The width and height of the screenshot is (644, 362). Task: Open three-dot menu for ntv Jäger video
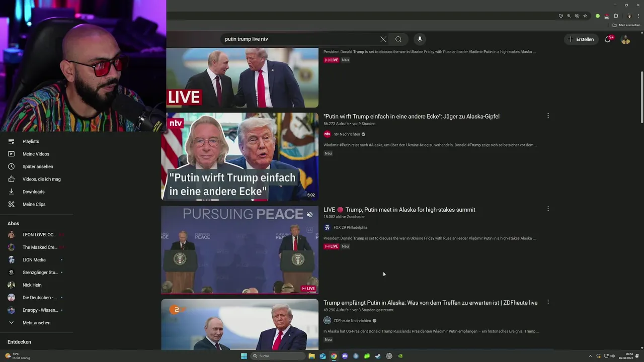coord(548,116)
